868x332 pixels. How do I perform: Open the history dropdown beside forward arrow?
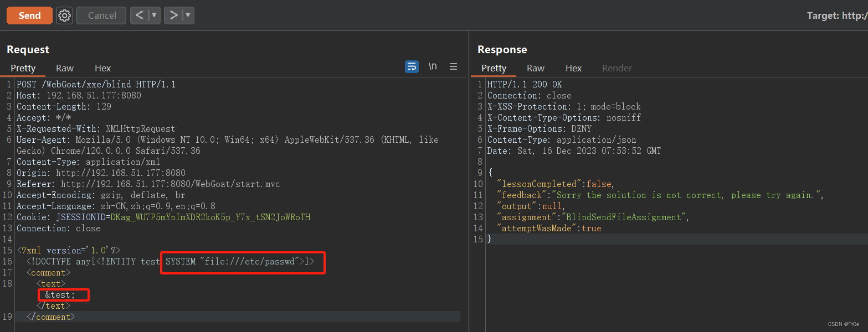pos(188,15)
